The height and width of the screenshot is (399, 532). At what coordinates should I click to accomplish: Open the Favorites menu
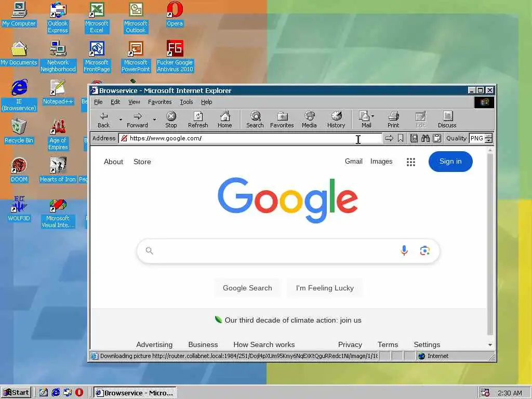coord(160,102)
